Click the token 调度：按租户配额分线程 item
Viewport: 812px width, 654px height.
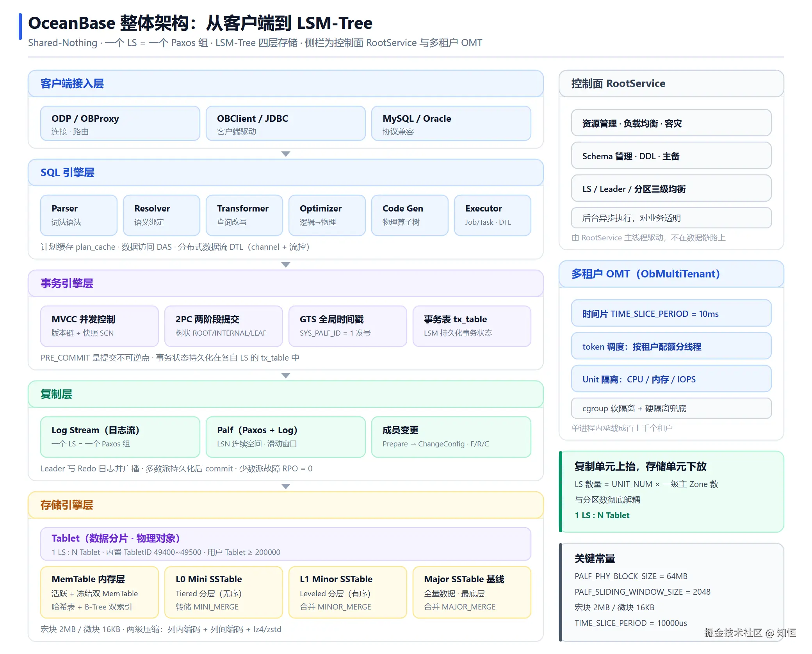(x=671, y=347)
